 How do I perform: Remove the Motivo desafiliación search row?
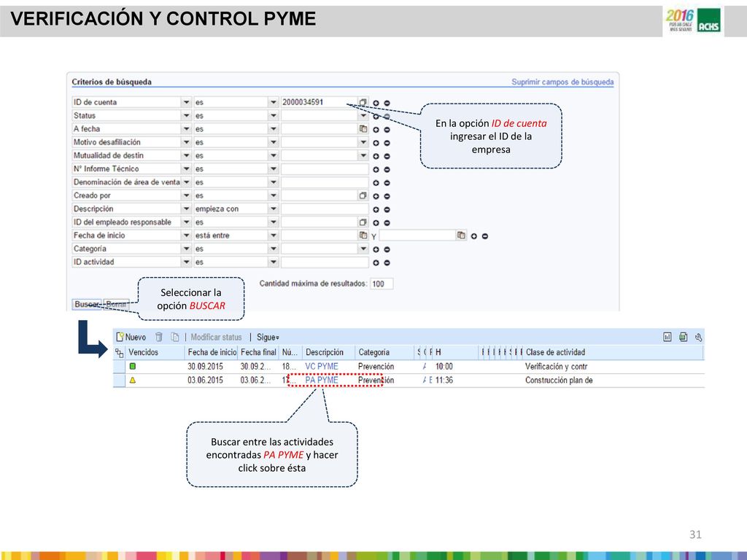pyautogui.click(x=387, y=143)
